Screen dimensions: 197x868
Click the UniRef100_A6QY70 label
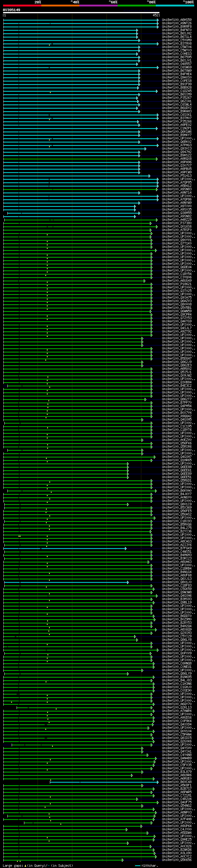click(x=177, y=704)
